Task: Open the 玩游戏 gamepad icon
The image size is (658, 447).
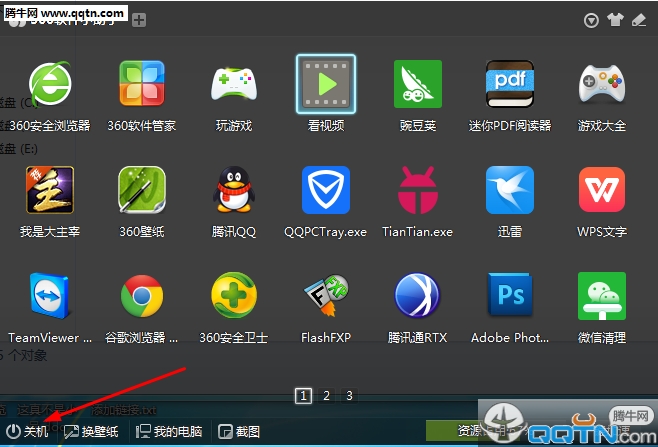Action: click(x=234, y=84)
